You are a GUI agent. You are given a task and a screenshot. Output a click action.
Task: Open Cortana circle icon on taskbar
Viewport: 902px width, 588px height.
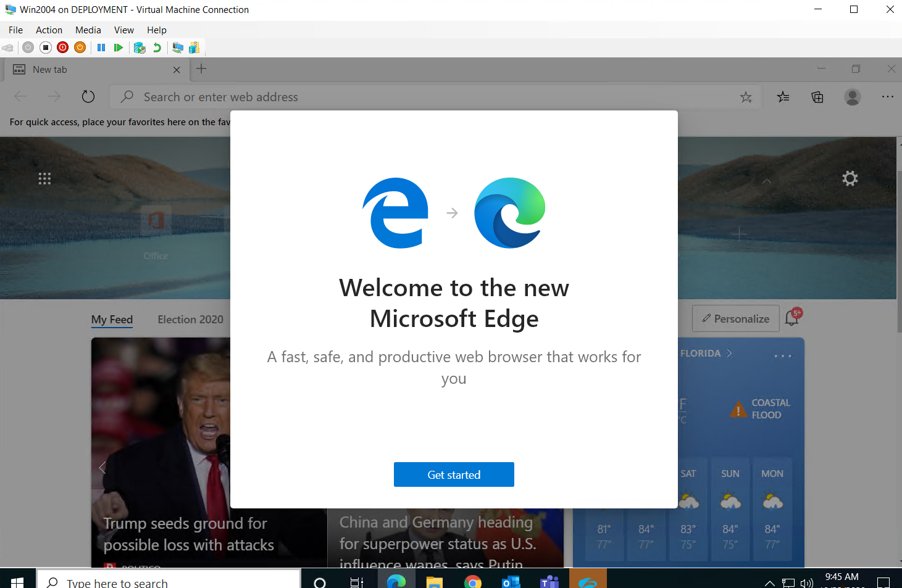(x=320, y=582)
